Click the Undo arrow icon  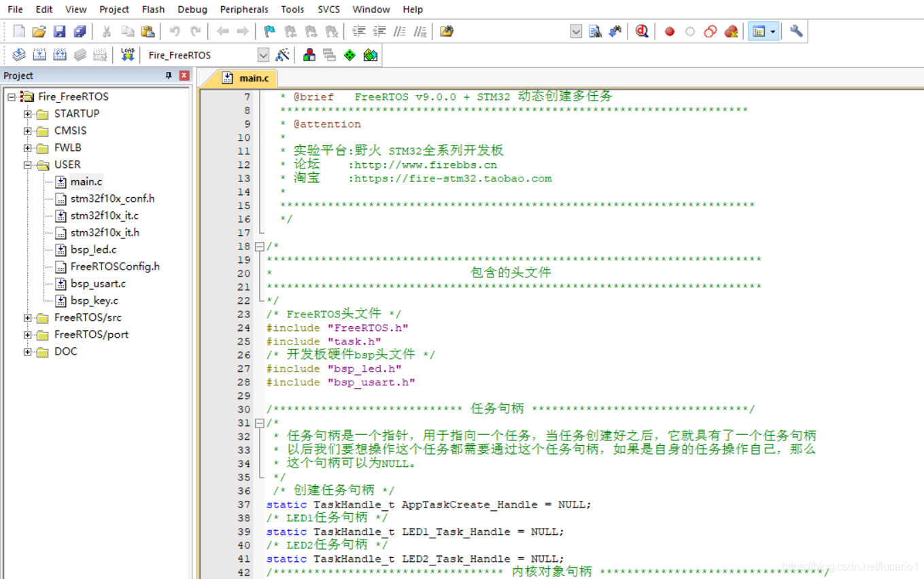click(175, 31)
